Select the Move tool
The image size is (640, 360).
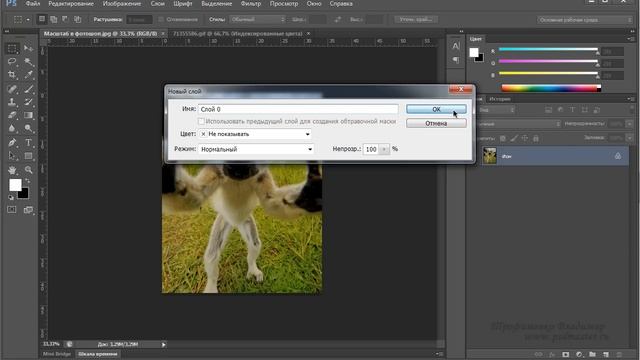[28, 49]
